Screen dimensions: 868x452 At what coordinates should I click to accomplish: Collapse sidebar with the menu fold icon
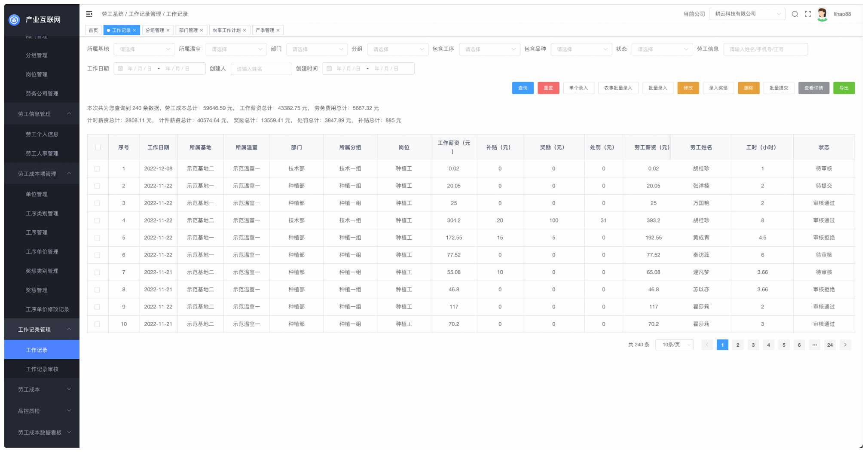89,14
